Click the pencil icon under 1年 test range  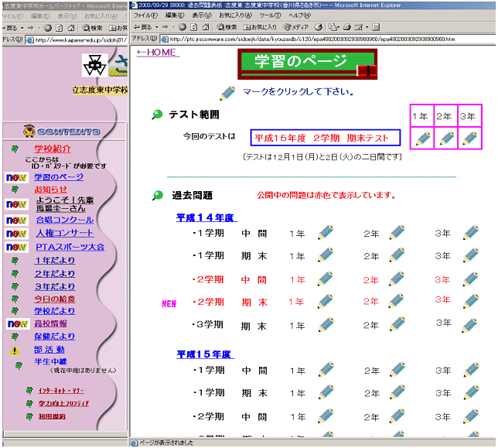coord(422,139)
